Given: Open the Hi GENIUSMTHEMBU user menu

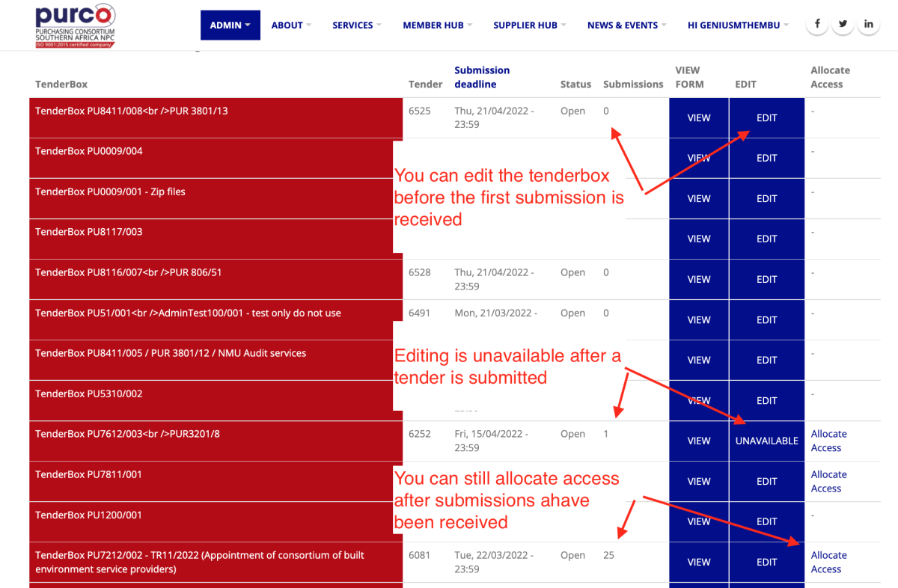Looking at the screenshot, I should (x=738, y=25).
